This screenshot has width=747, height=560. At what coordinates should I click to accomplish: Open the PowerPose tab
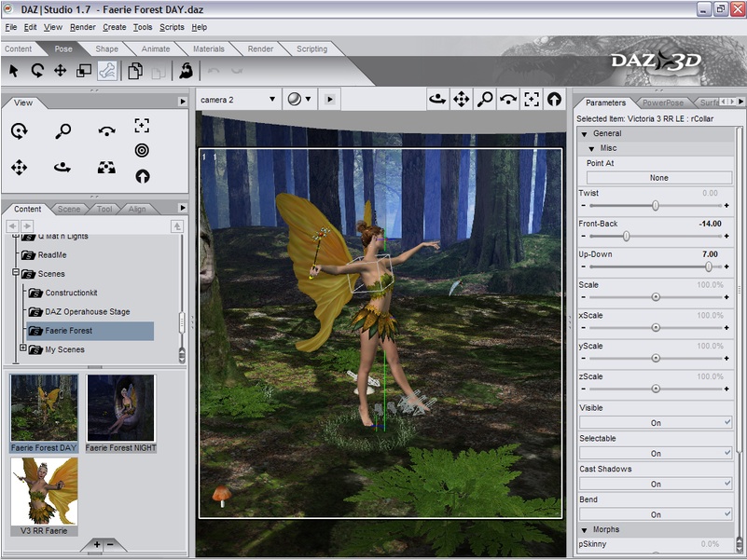coord(663,102)
